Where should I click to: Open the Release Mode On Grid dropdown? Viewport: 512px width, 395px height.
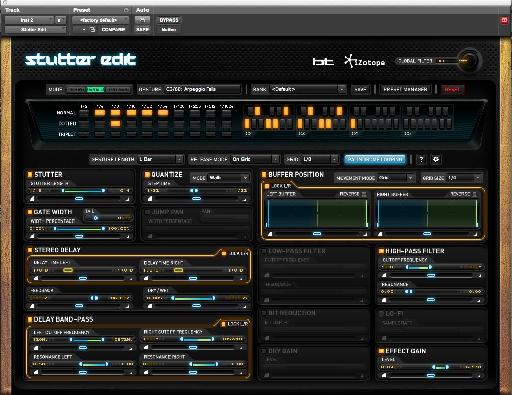point(255,159)
